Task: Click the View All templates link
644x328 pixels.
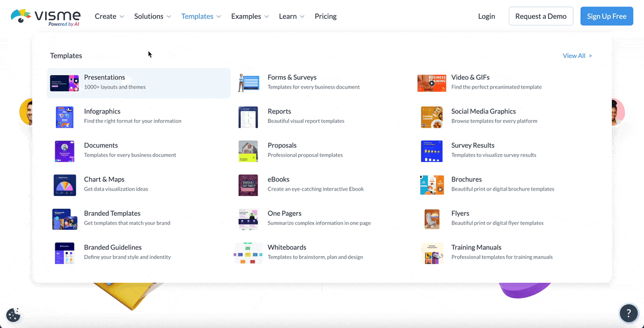Action: click(577, 55)
